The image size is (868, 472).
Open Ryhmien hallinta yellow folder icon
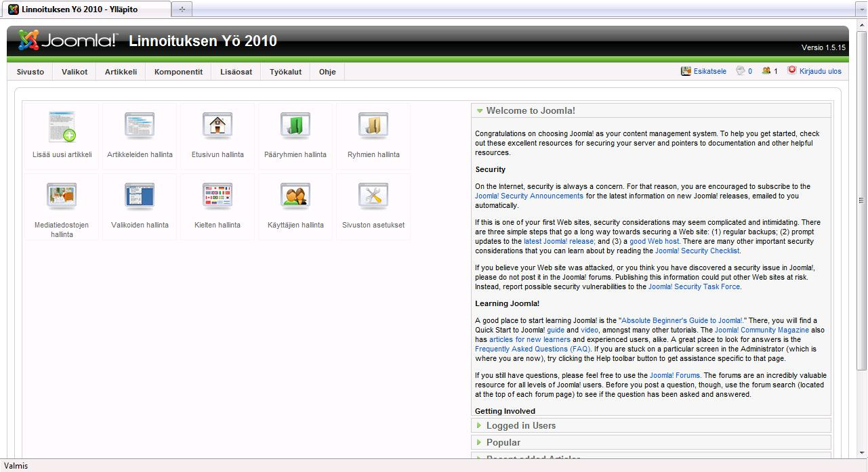(x=373, y=127)
